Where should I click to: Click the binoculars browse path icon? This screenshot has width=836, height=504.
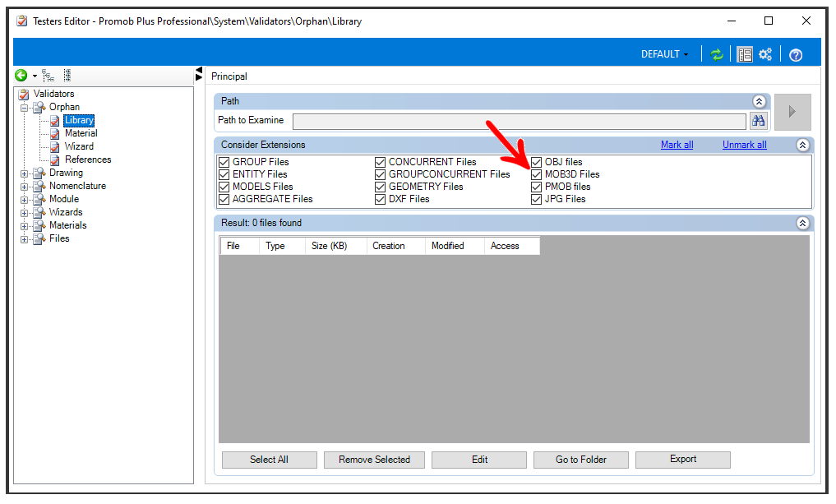tap(758, 121)
